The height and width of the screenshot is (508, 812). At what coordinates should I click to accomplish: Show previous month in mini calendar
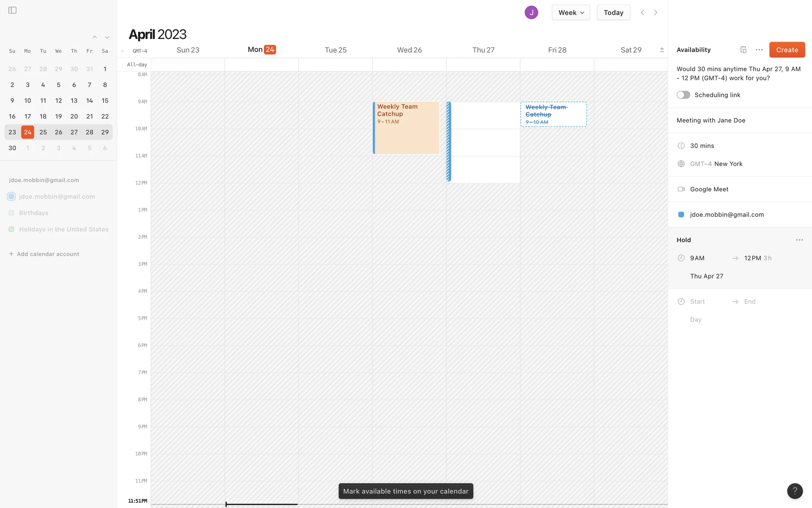(95, 37)
